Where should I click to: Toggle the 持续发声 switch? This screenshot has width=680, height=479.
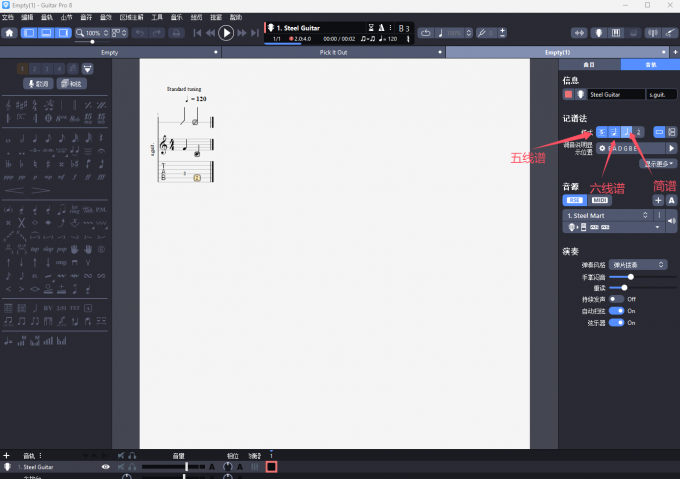(616, 298)
